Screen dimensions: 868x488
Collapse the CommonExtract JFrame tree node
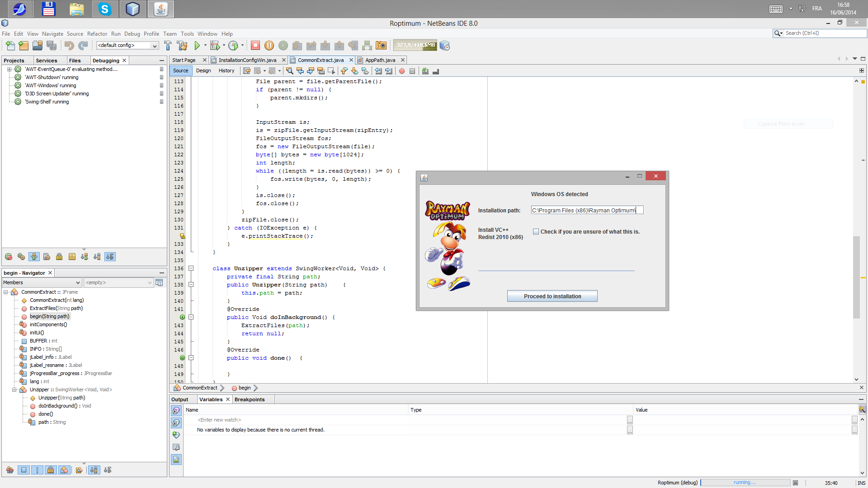coord(6,292)
